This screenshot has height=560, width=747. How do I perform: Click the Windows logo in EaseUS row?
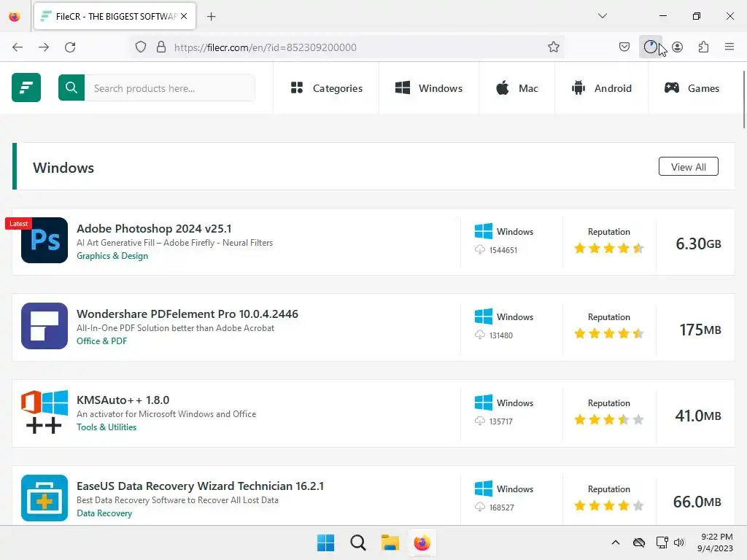(x=484, y=489)
